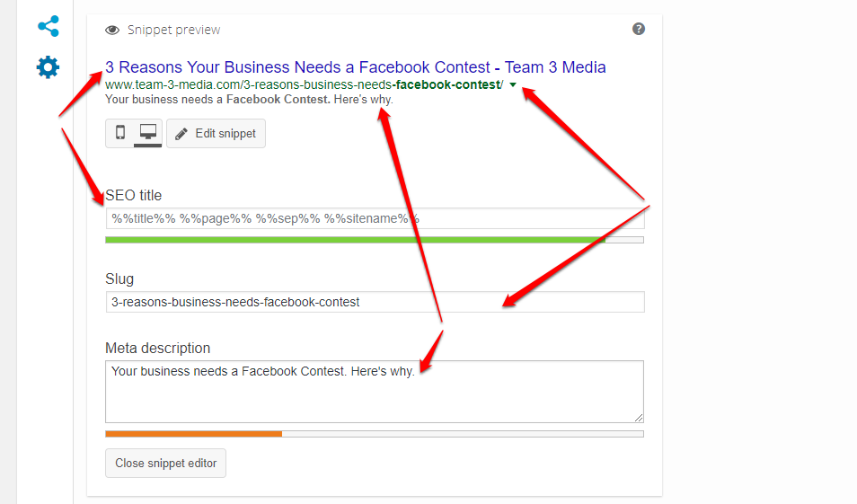Switch to desktop preview mode
This screenshot has height=504, width=857.
(148, 133)
